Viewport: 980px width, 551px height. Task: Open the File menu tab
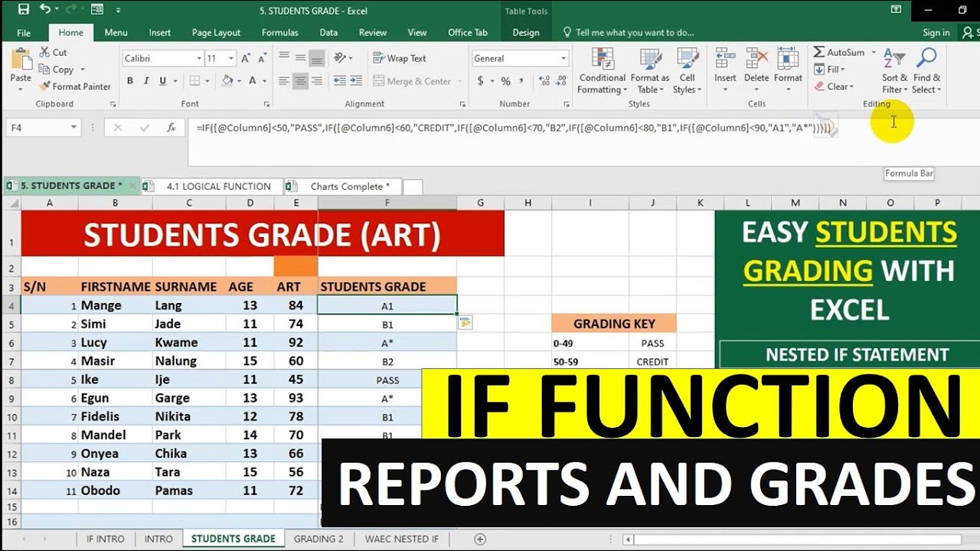point(24,33)
